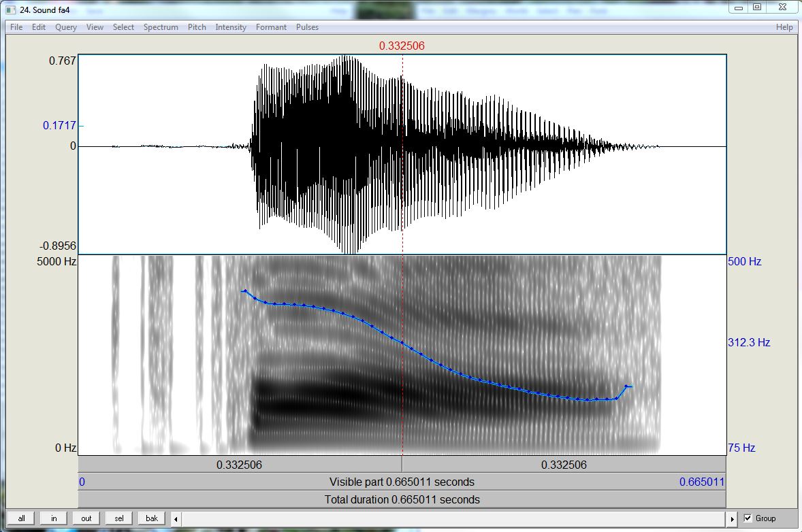802x532 pixels.
Task: Play the Total duration 0.665011 seconds bar
Action: click(402, 499)
